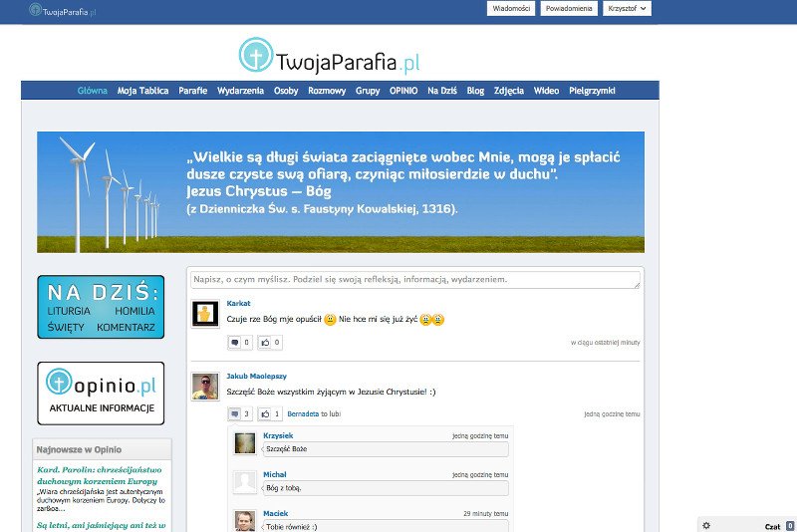Open Karkat profile name link

click(238, 303)
